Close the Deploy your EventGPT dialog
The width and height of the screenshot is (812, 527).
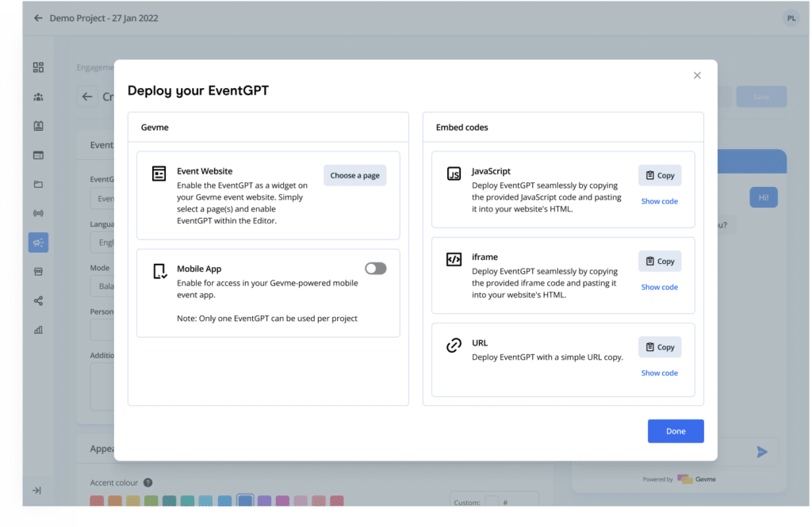click(697, 75)
